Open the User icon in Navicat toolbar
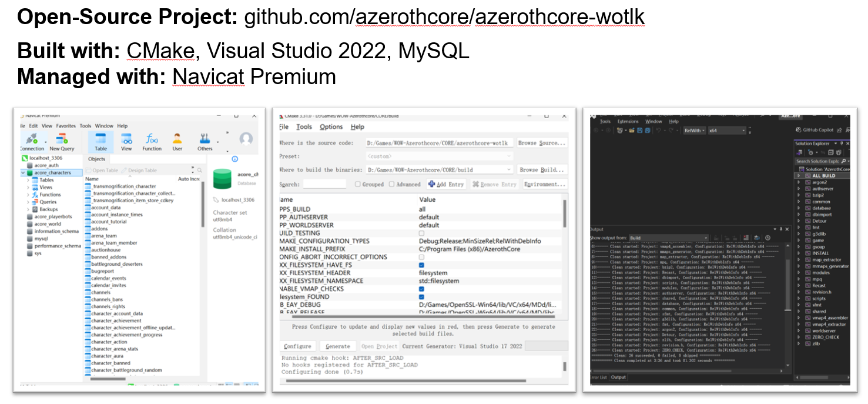The width and height of the screenshot is (868, 404). (x=177, y=138)
